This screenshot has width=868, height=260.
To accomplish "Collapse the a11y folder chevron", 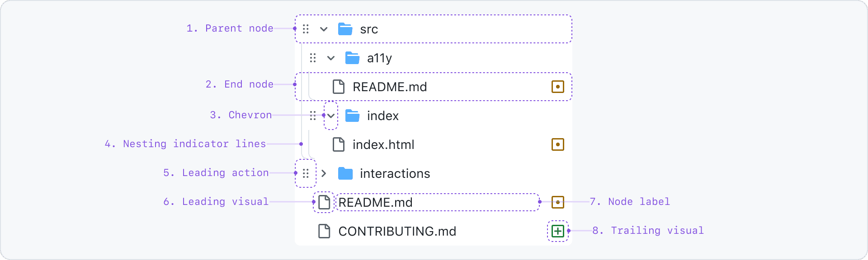I will 331,58.
